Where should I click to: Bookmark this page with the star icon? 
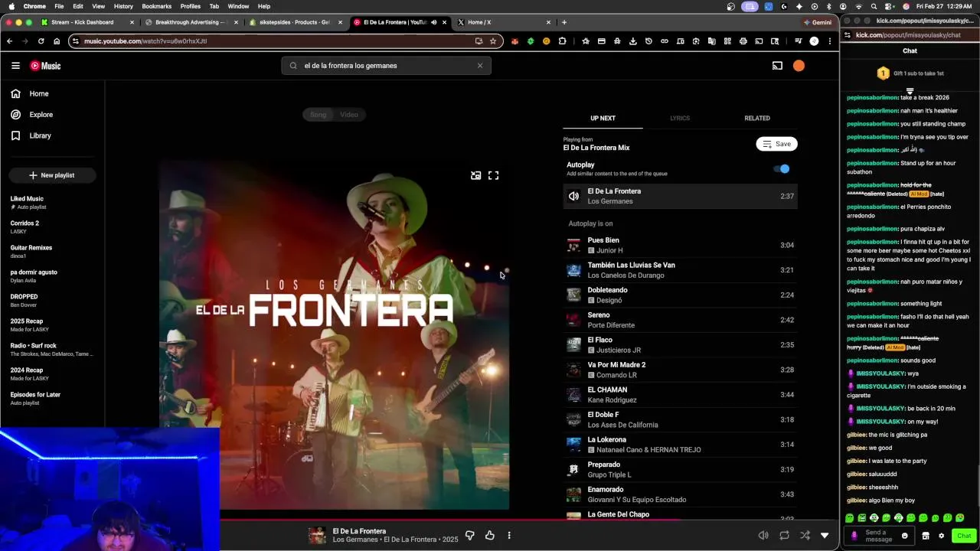tap(493, 41)
